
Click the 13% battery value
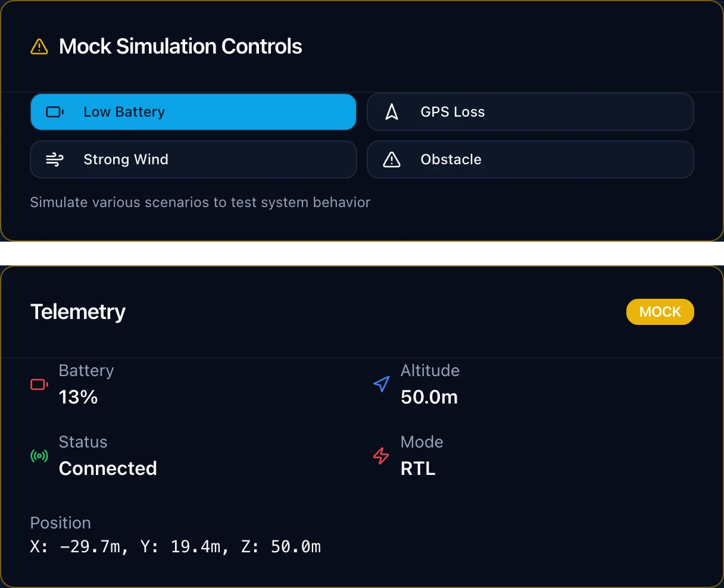click(78, 397)
